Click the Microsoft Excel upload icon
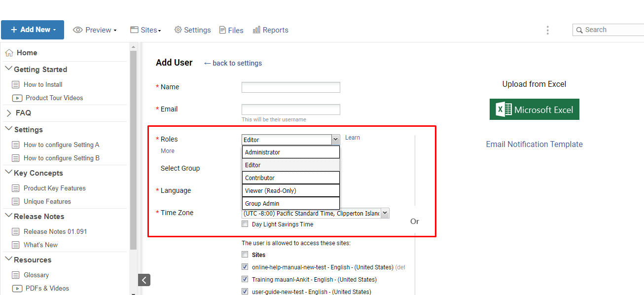The image size is (644, 295). pyautogui.click(x=534, y=110)
